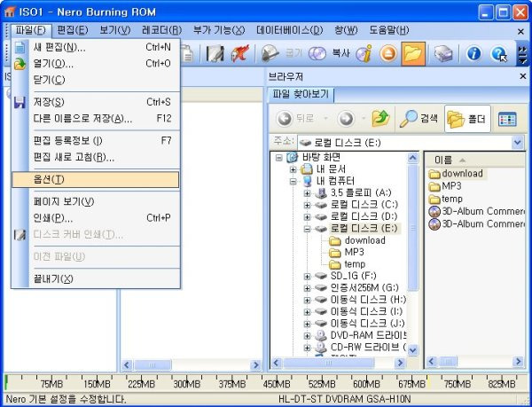This screenshot has height=407, width=532.
Task: Choose 다른 이름으로 저장(A) menu item
Action: (x=96, y=119)
